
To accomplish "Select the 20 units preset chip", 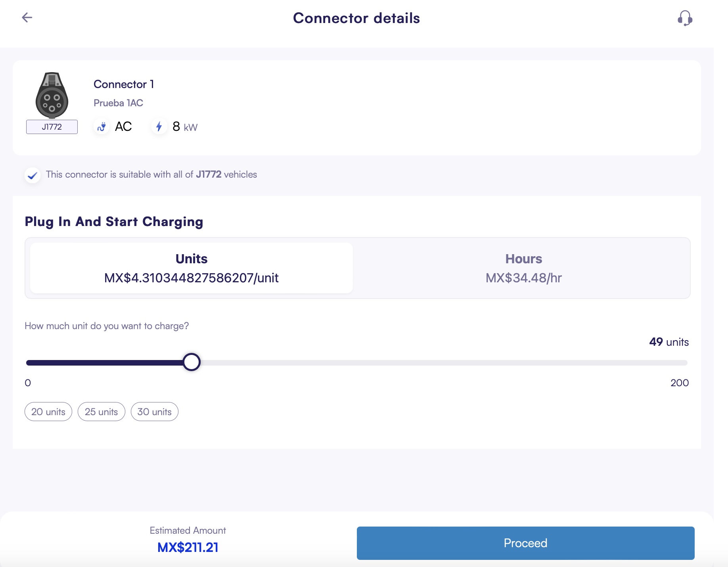I will coord(48,412).
